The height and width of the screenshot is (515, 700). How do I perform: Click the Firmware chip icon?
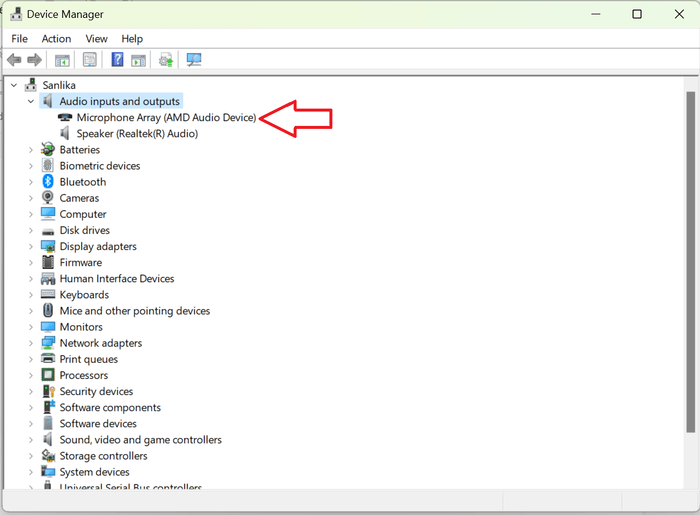[x=48, y=262]
